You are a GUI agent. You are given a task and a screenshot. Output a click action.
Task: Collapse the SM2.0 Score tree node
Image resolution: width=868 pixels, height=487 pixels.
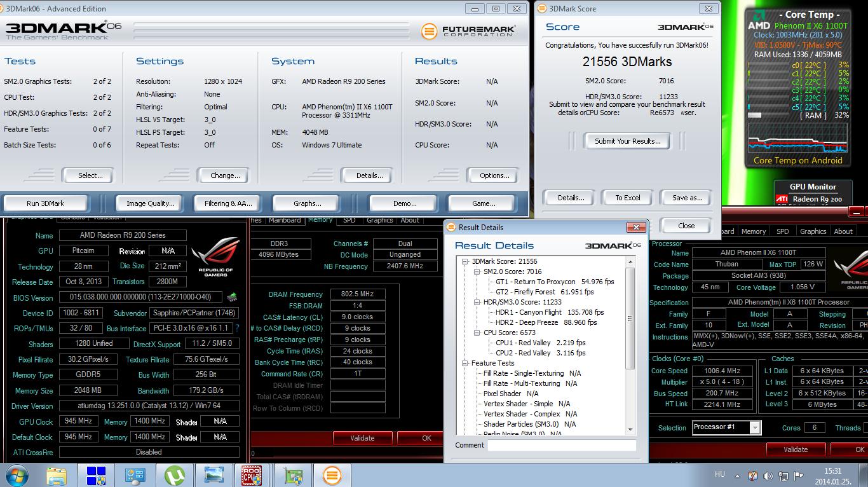476,271
